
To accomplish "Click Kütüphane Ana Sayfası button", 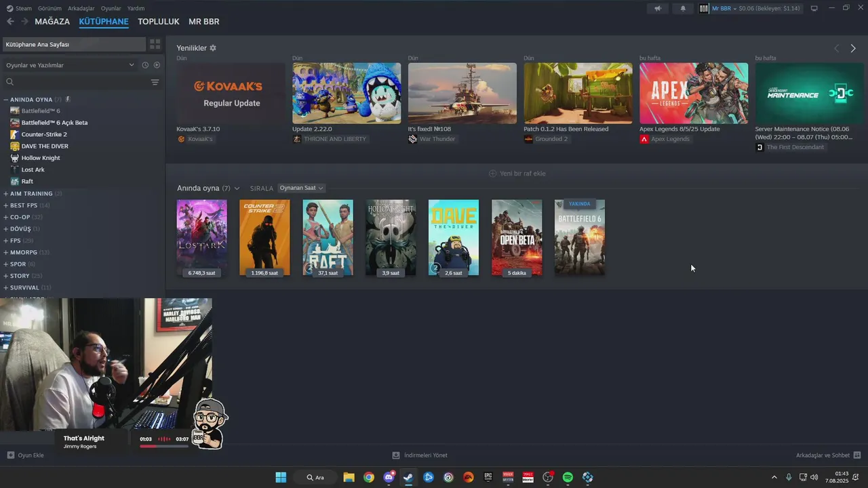I will (73, 44).
